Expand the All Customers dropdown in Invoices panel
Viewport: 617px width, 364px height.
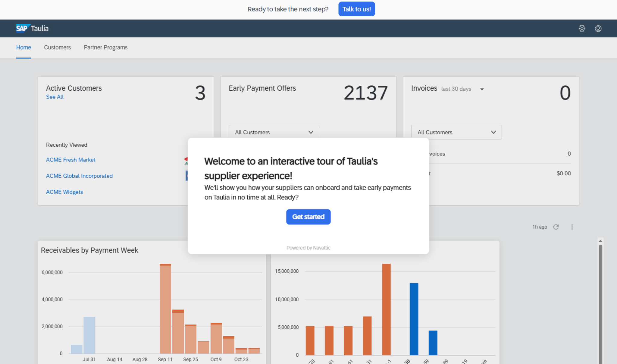(x=456, y=132)
